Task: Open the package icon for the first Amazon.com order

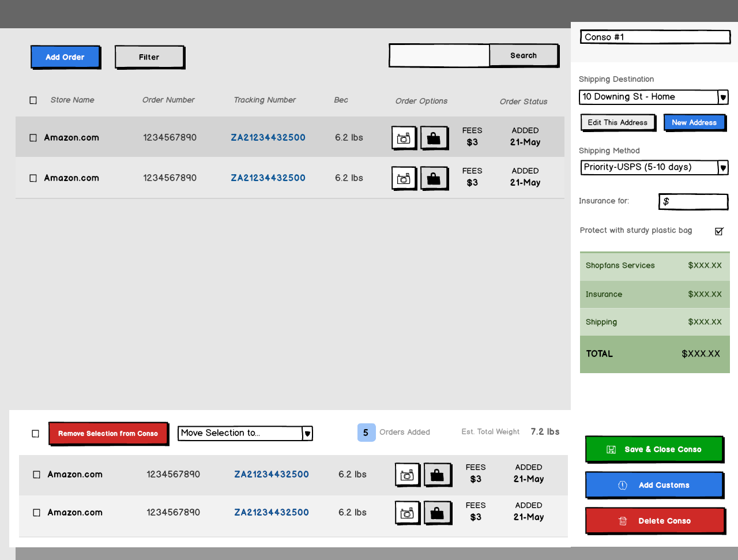Action: click(434, 137)
